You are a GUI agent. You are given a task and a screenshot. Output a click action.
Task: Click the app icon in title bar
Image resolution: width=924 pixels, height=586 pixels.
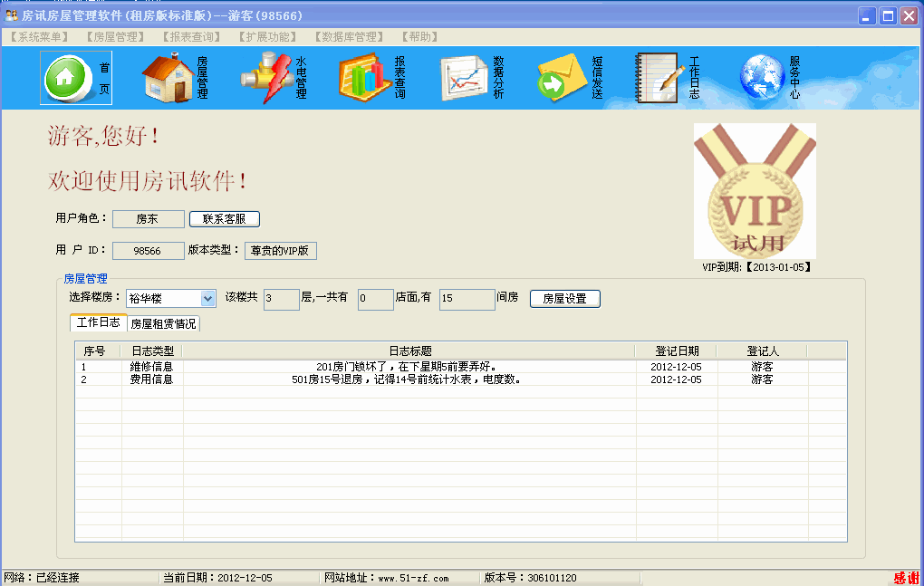[11, 15]
